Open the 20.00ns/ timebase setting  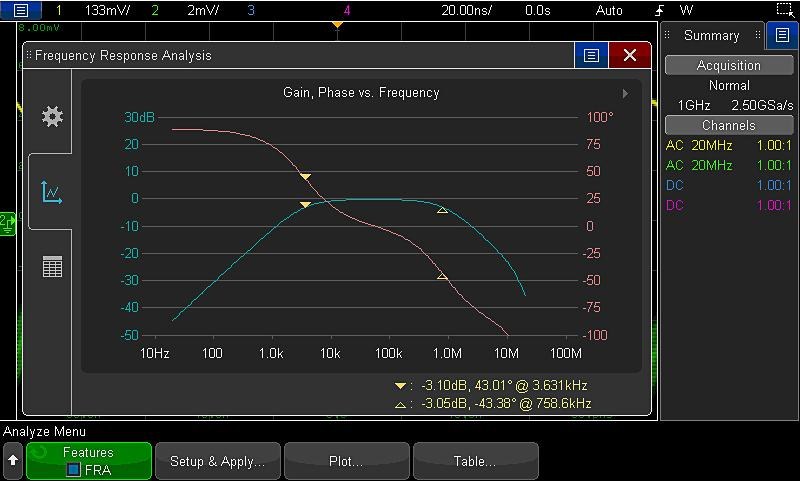point(466,10)
